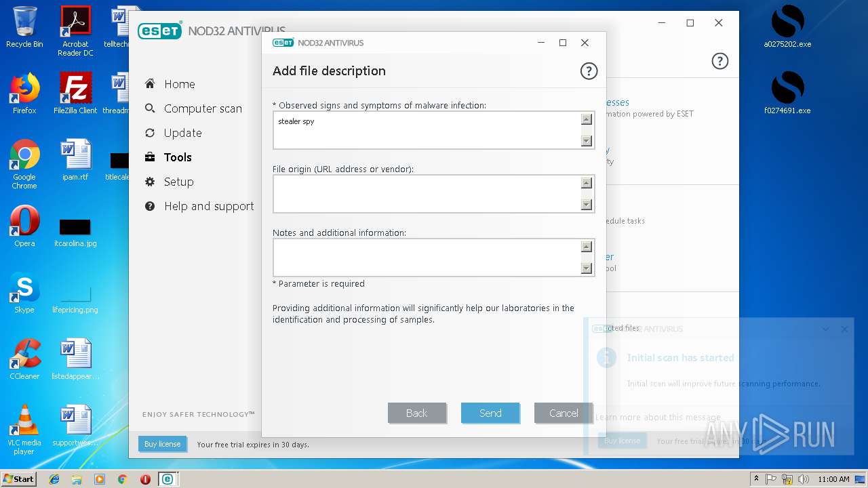The height and width of the screenshot is (488, 868).
Task: Select Tools in sidebar
Action: [178, 157]
